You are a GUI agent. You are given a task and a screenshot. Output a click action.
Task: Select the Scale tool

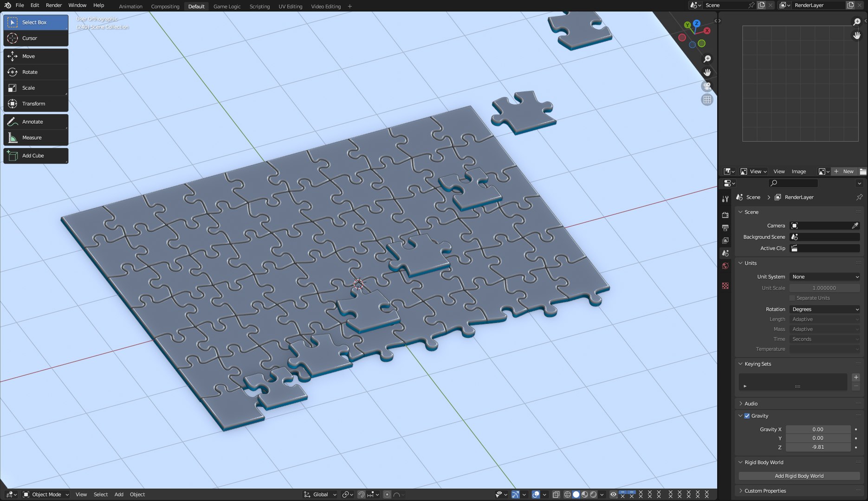tap(36, 88)
